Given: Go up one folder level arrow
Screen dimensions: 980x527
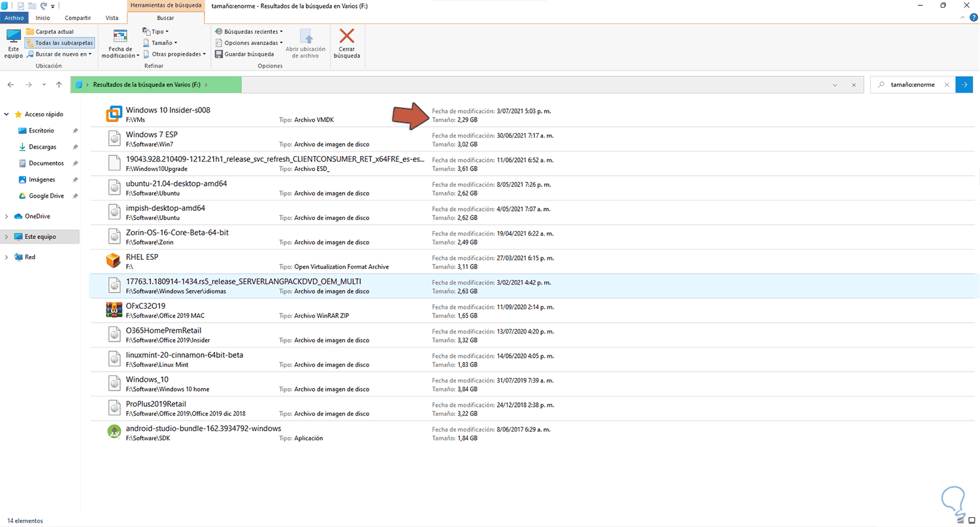Looking at the screenshot, I should coord(59,85).
